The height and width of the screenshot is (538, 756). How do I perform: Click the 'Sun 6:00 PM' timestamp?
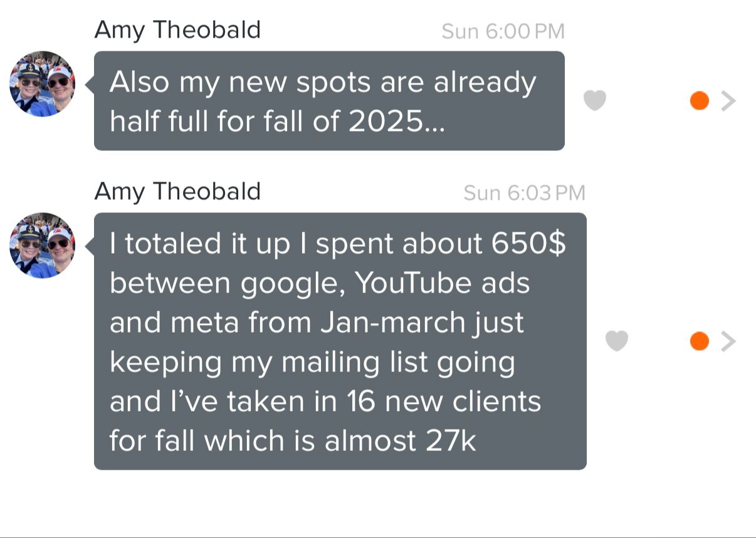coord(503,31)
